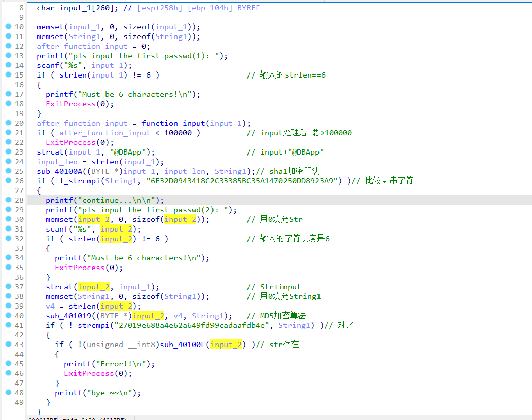Click the blue dot beside line 31
The width and height of the screenshot is (532, 420).
tap(8, 229)
